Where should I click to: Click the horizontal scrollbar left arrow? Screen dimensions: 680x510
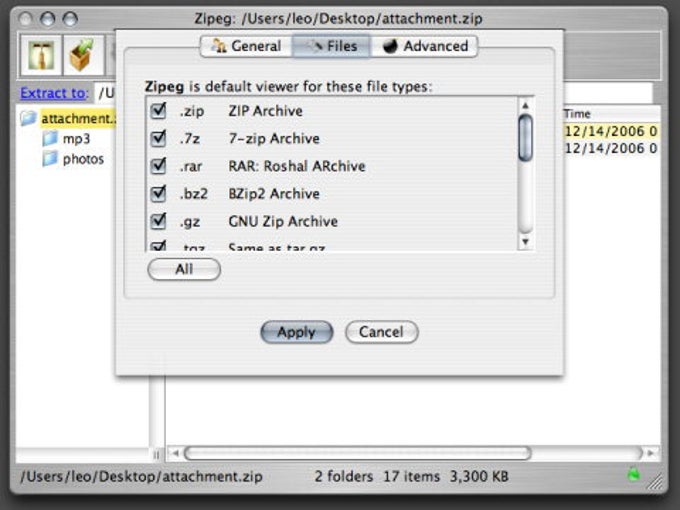tap(176, 453)
